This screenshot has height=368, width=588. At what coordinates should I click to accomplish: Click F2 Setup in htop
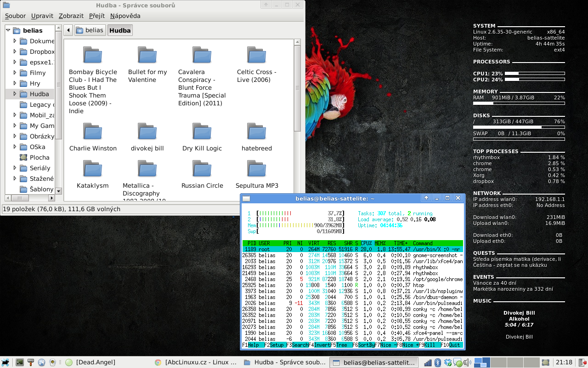275,345
